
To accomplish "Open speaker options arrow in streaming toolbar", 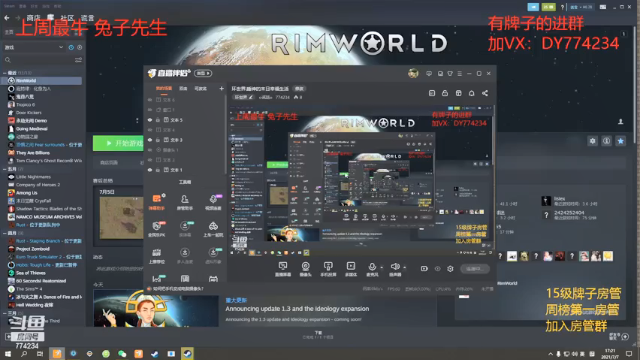I will point(404,268).
